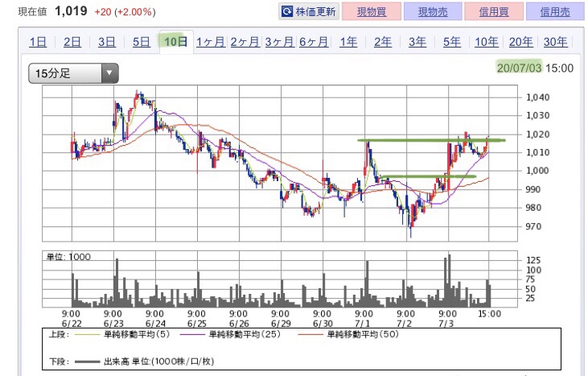This screenshot has width=588, height=376.
Task: Click the 株価更新 refresh button
Action: [x=309, y=11]
